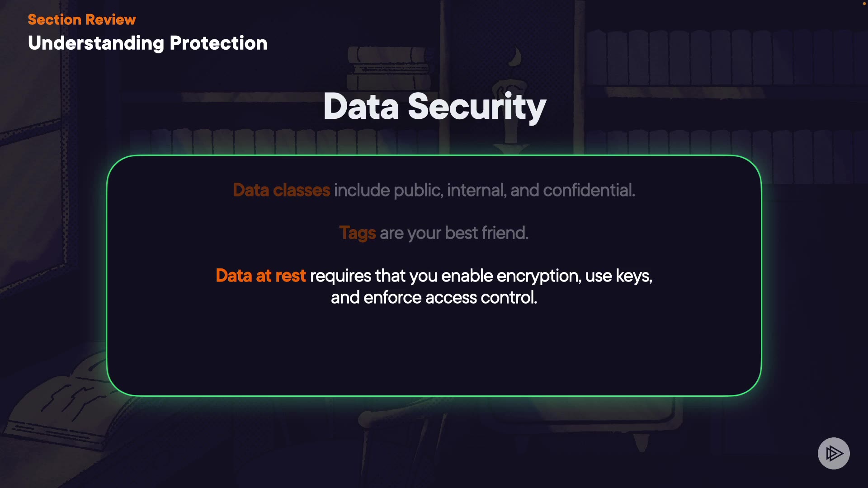Click the orange recording indicator dot
868x488 pixels.
tap(864, 4)
